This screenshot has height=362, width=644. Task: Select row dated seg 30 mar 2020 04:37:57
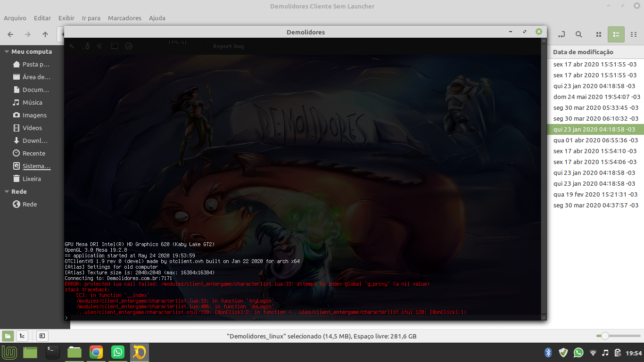click(596, 205)
